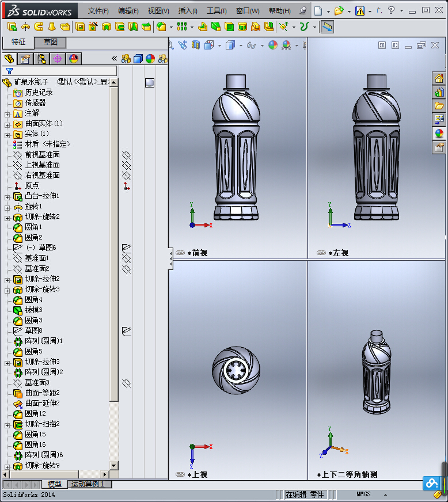Click the Section View icon
Image resolution: width=448 pixels, height=502 pixels.
[196, 45]
